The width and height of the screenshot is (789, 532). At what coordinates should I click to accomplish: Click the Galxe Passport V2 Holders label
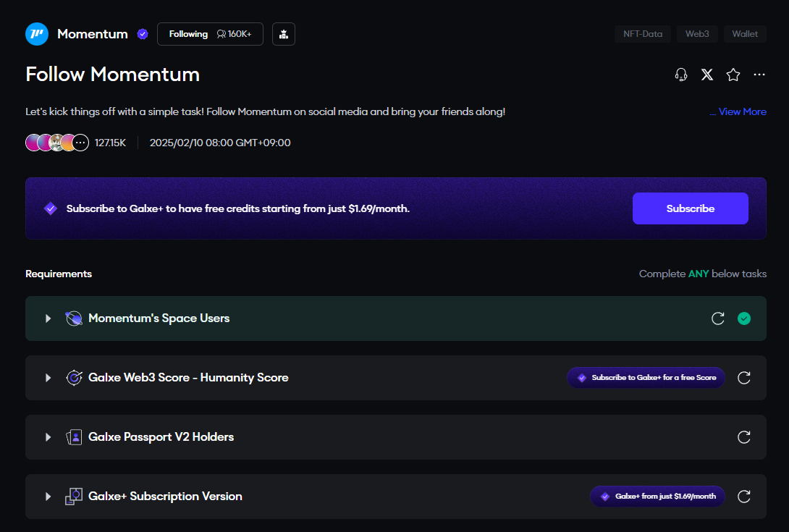coord(161,437)
